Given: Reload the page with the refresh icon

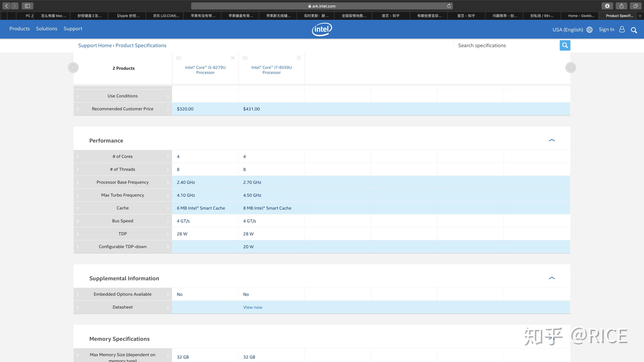Looking at the screenshot, I should tap(449, 6).
